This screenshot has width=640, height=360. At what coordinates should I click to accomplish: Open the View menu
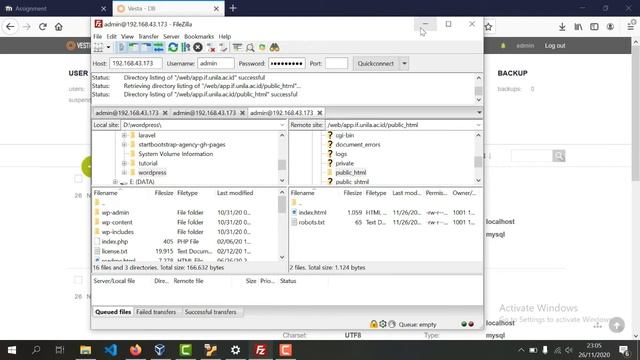127,36
